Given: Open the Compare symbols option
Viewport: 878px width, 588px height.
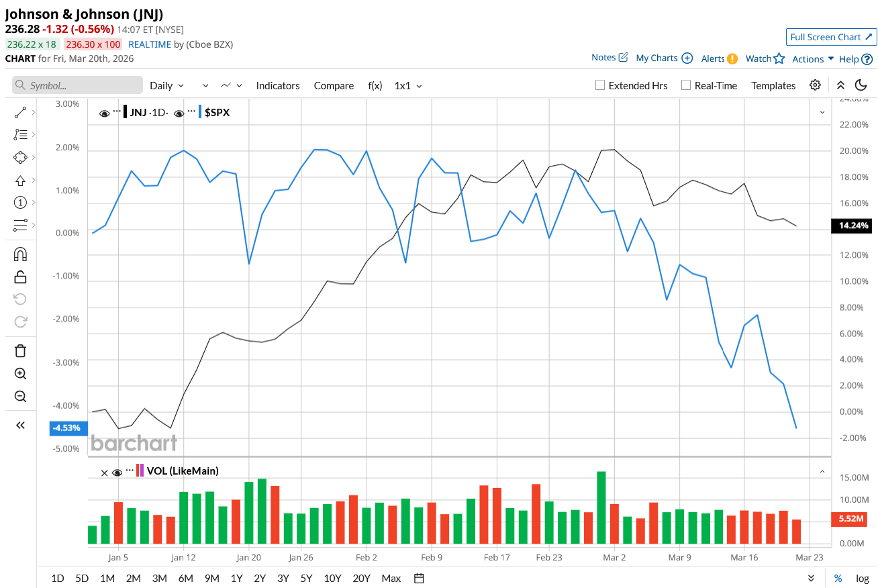Looking at the screenshot, I should (x=334, y=86).
